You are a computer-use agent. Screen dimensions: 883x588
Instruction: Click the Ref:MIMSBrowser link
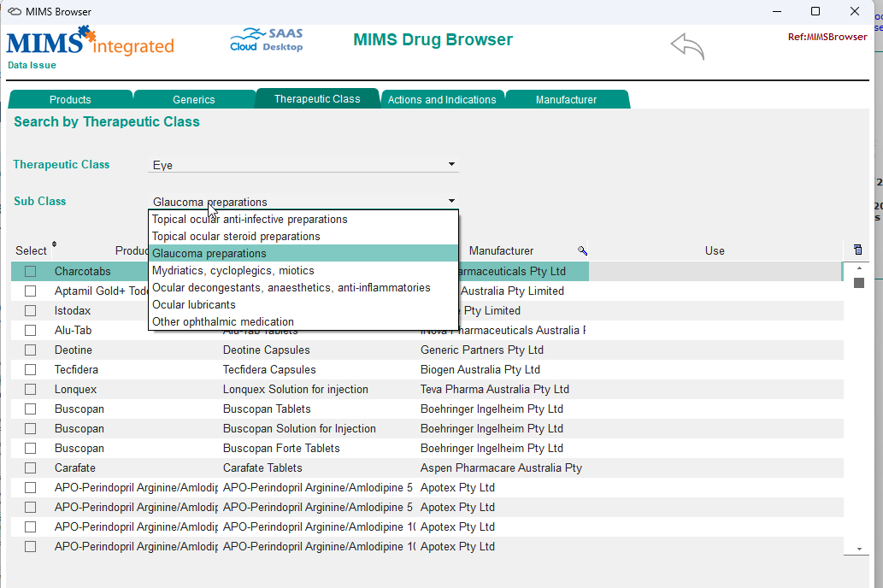[827, 37]
